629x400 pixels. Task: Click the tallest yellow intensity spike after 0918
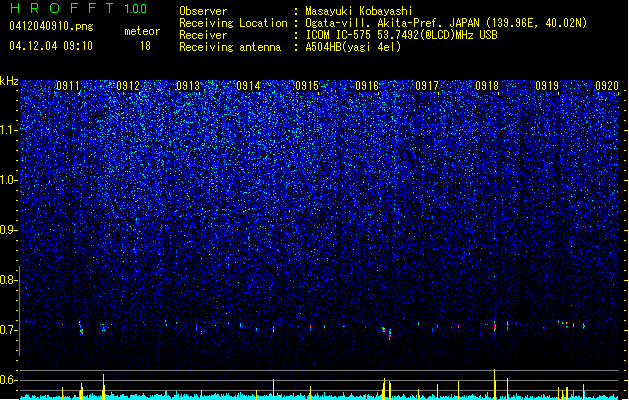coord(495,384)
